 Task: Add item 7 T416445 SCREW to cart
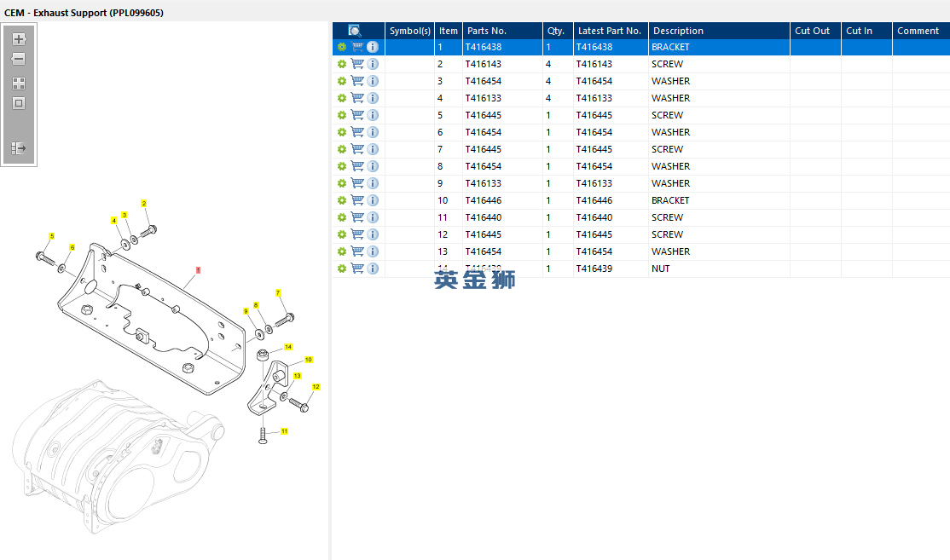357,149
